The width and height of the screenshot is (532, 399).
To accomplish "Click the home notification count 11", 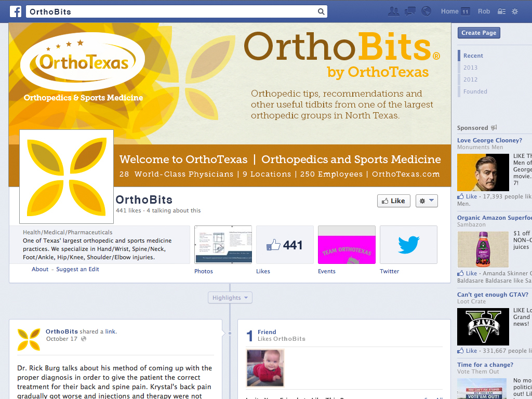I will [x=465, y=11].
